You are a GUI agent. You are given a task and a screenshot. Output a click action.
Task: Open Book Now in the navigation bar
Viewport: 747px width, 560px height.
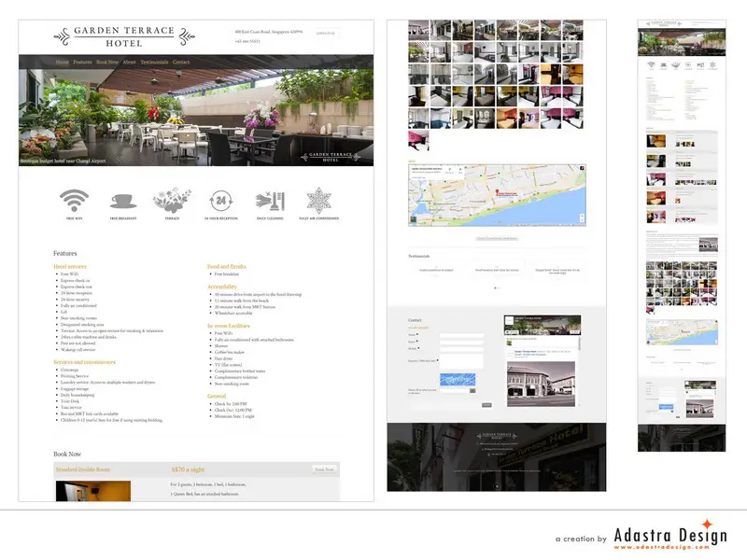(107, 63)
